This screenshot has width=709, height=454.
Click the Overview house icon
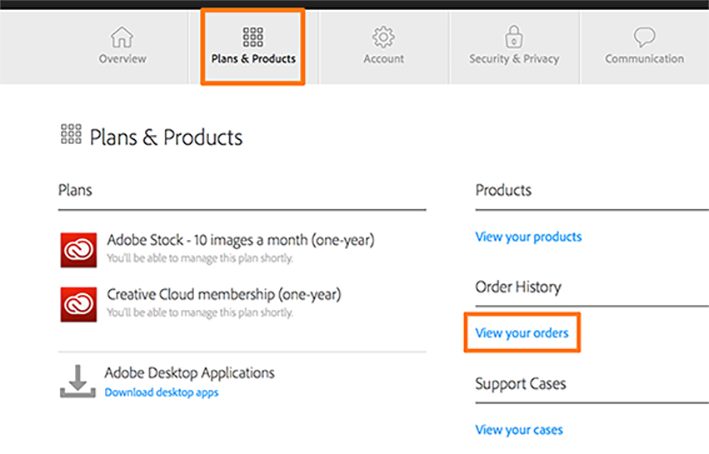click(122, 37)
